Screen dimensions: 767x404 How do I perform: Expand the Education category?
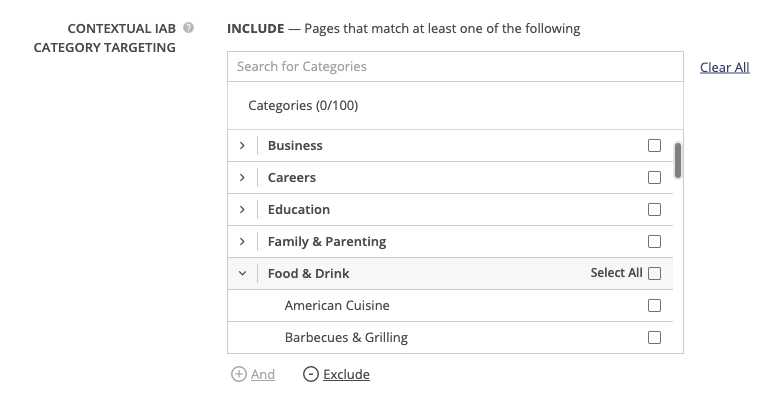[x=242, y=209]
